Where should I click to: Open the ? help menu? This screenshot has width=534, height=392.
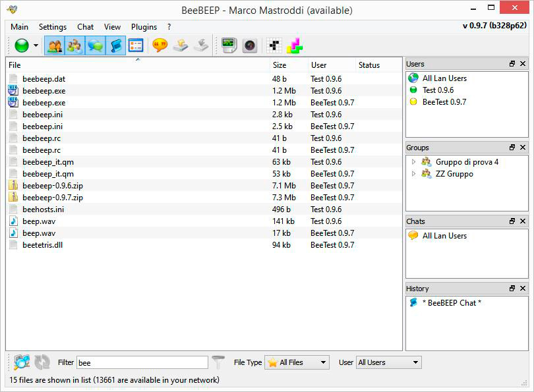(x=169, y=27)
